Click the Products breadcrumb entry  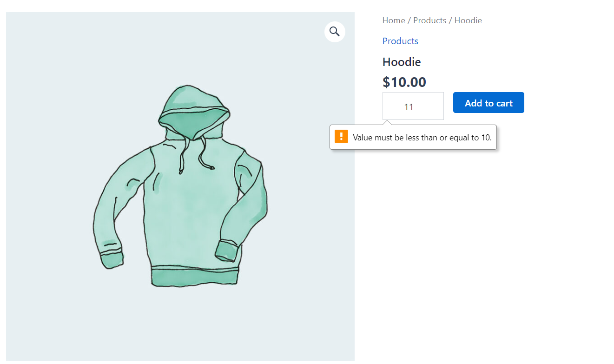(429, 20)
